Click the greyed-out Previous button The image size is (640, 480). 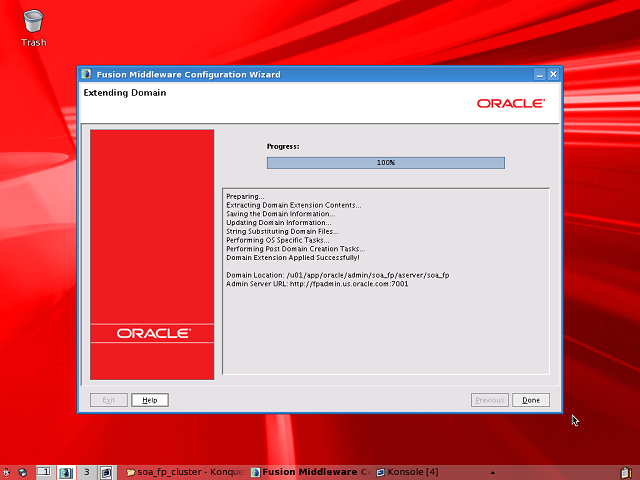[x=489, y=400]
